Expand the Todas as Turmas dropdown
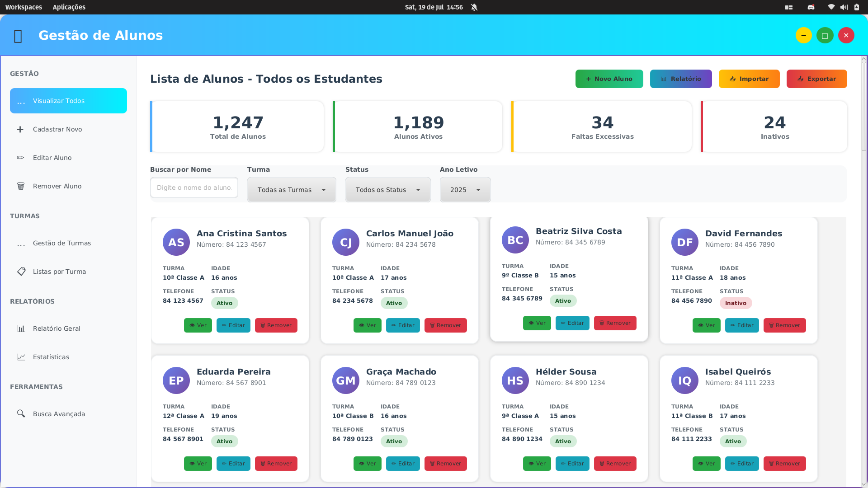 (x=292, y=190)
